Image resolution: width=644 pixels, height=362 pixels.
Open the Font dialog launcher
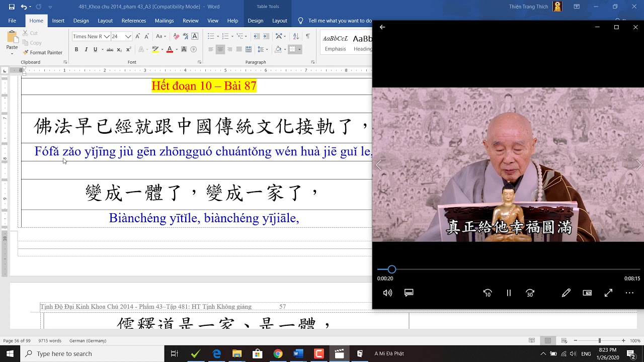199,62
